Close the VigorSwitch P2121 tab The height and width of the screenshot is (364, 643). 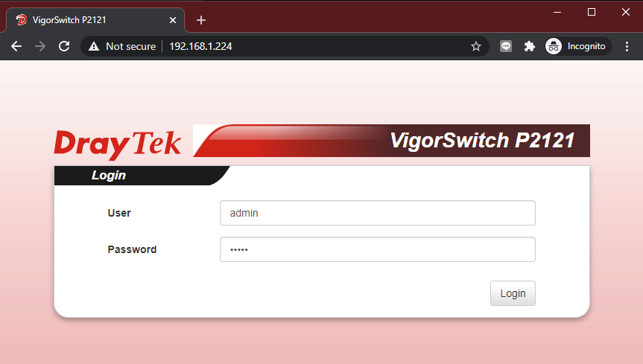(173, 20)
